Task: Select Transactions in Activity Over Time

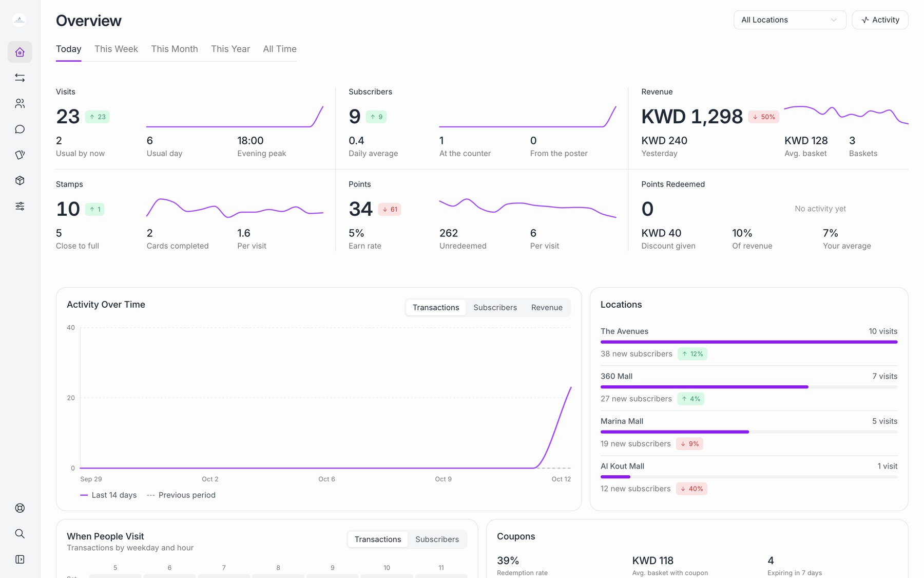Action: tap(436, 308)
